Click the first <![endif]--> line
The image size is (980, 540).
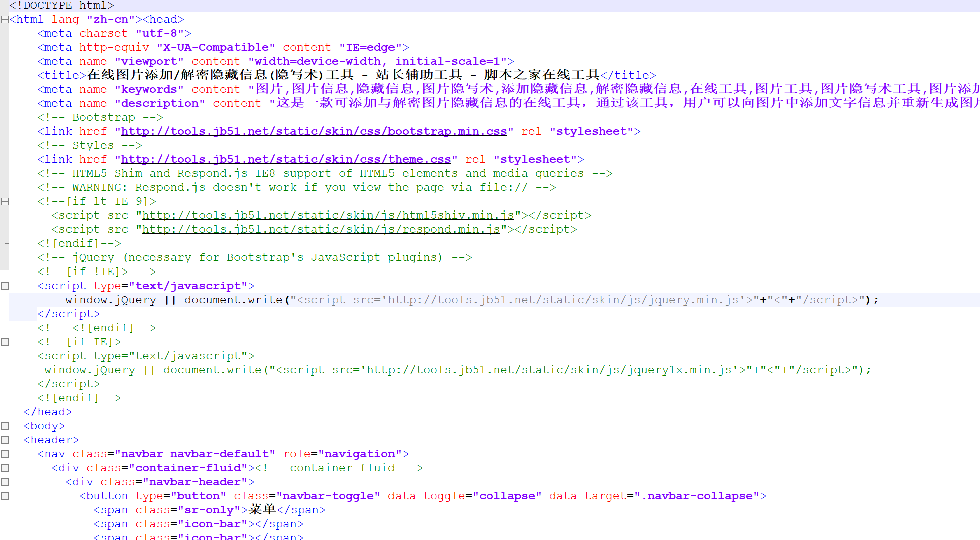point(79,243)
